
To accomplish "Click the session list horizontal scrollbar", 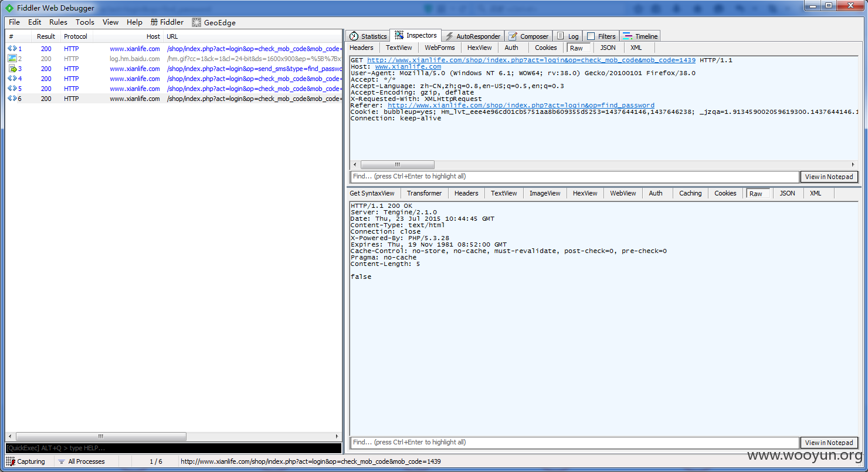I will [x=101, y=436].
